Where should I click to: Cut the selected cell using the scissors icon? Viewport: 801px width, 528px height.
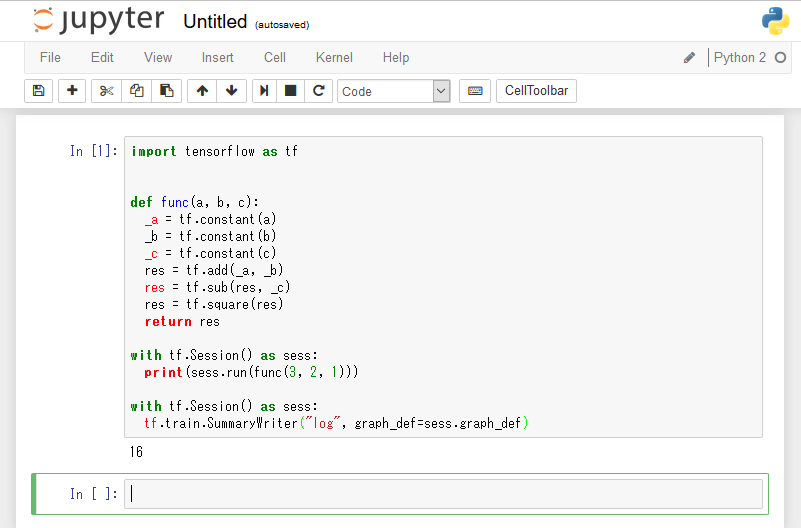(107, 91)
